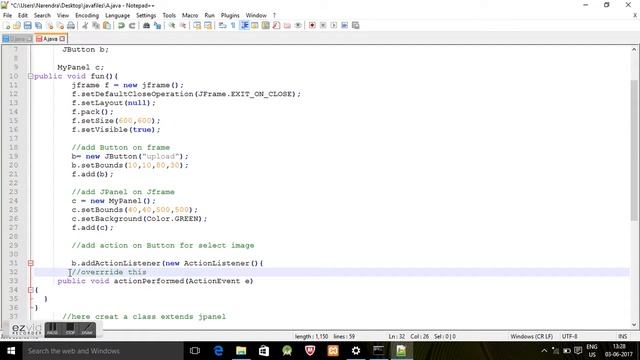Click the Open file toolbar icon
The width and height of the screenshot is (640, 360).
pos(17,25)
